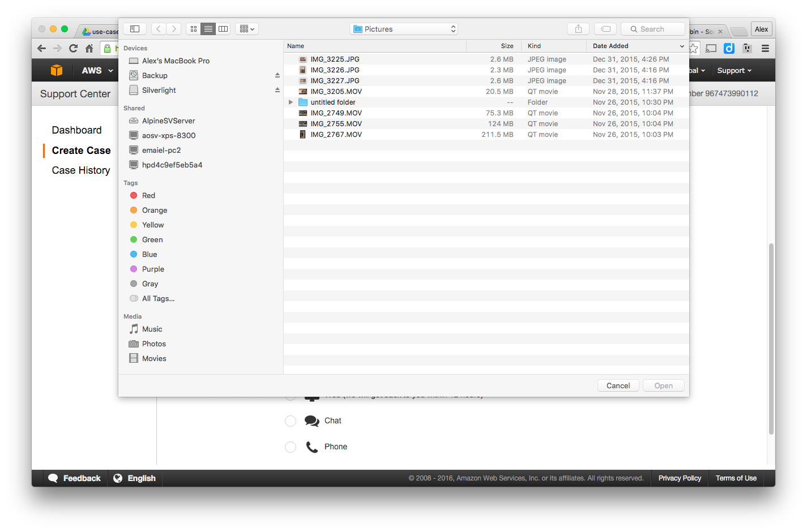
Task: Toggle the sidebar button in file dialog toolbar
Action: tap(135, 29)
